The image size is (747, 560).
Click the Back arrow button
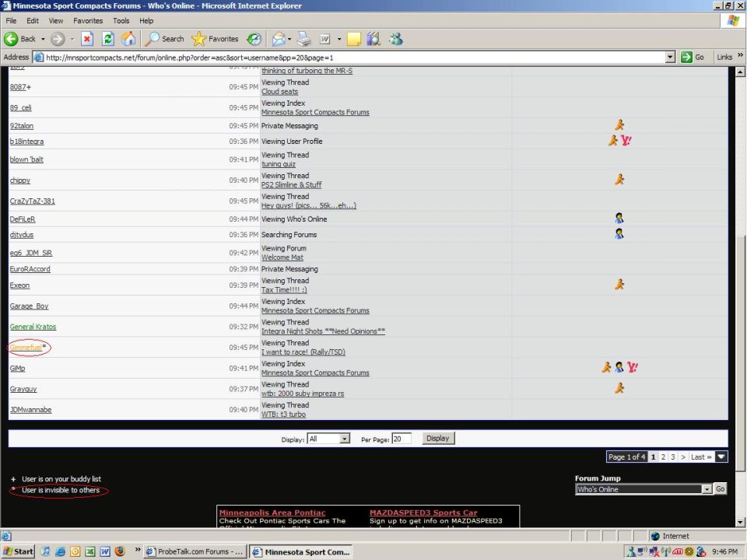[x=19, y=39]
